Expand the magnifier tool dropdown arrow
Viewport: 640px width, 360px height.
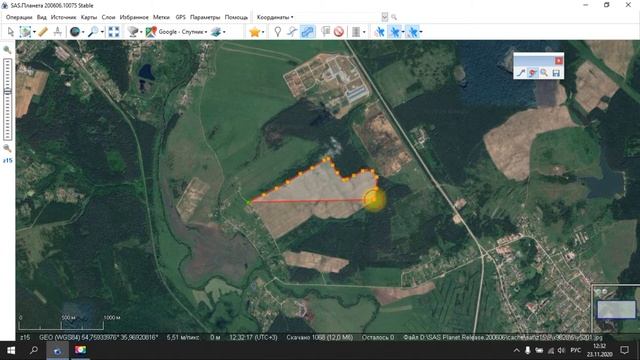[102, 32]
